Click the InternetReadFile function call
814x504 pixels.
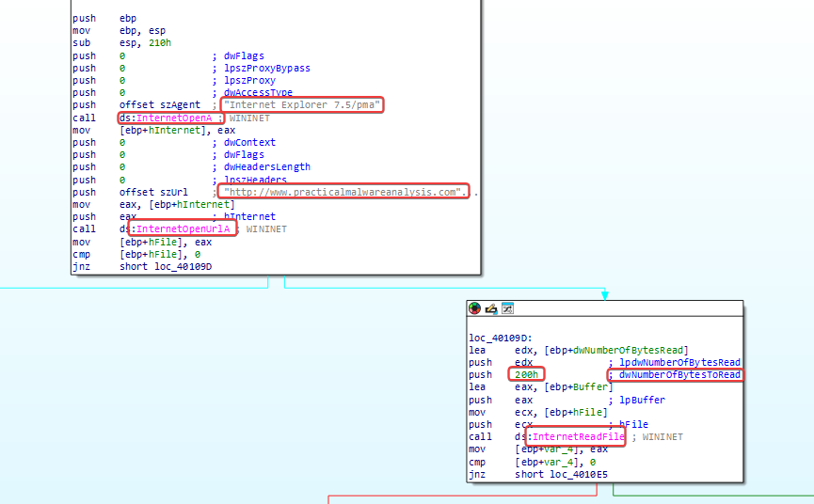(579, 436)
